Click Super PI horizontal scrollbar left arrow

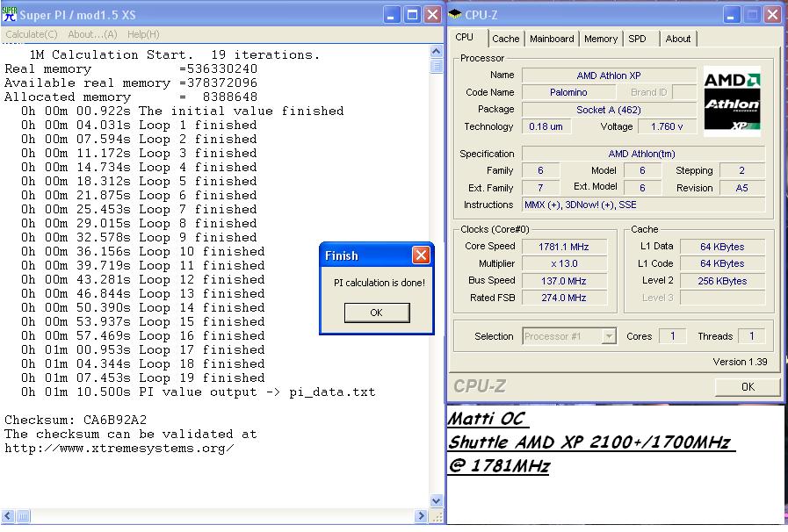coord(8,516)
